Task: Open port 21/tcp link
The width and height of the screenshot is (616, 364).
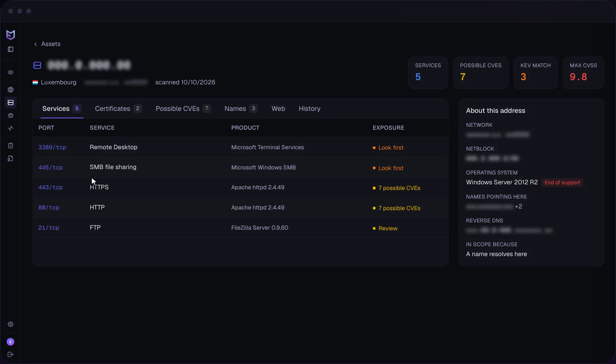Action: tap(49, 228)
